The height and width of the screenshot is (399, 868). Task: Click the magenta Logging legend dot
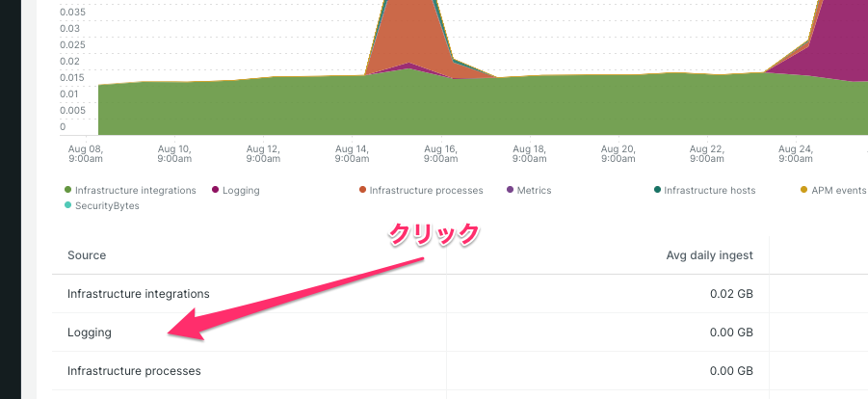coord(215,191)
